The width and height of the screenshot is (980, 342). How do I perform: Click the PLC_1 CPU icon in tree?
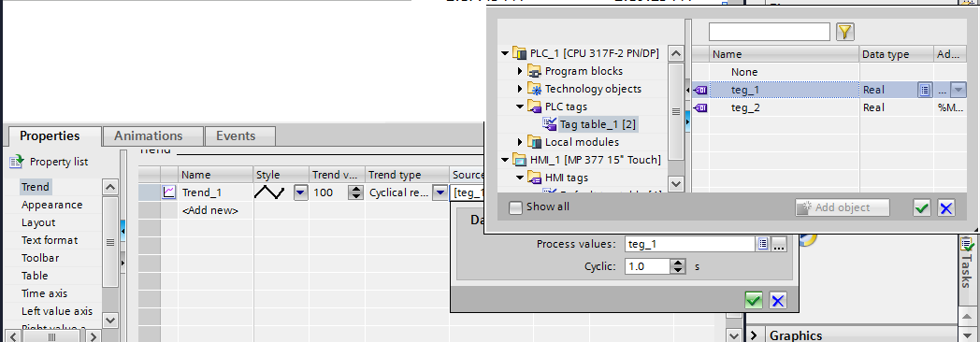pos(519,53)
